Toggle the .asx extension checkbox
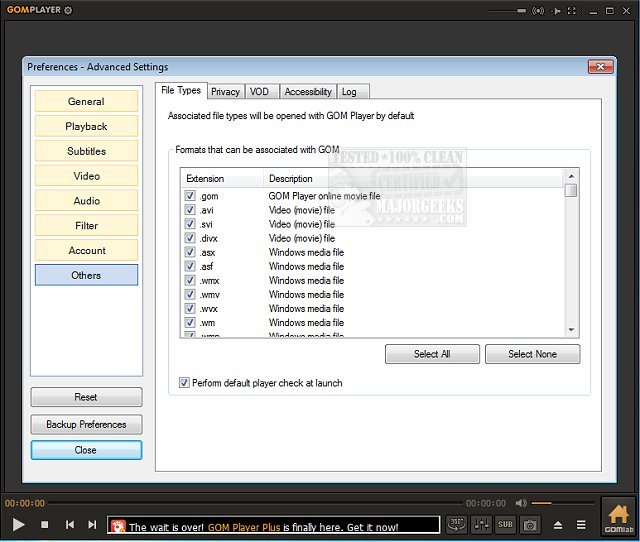 [190, 252]
